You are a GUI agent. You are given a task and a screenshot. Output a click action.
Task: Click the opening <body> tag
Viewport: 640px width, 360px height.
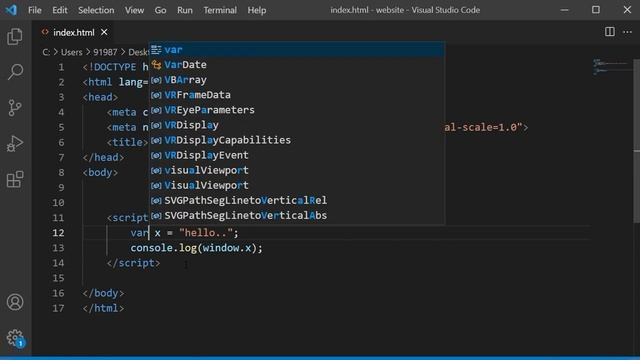click(x=100, y=172)
